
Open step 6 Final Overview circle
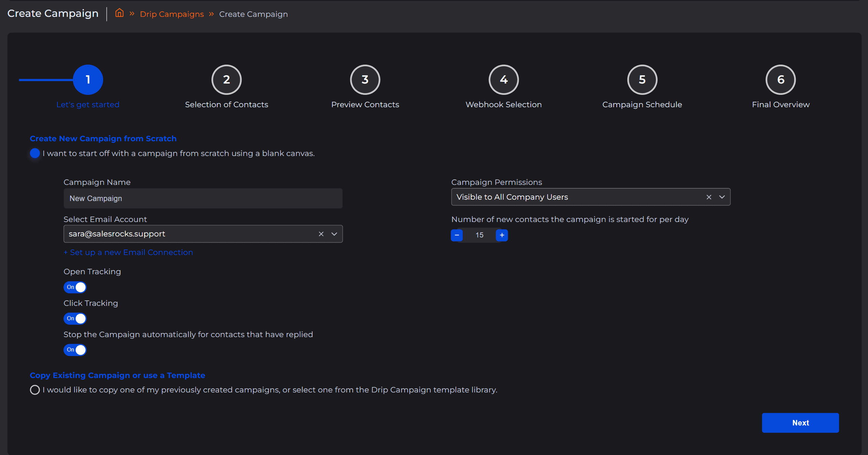(780, 80)
